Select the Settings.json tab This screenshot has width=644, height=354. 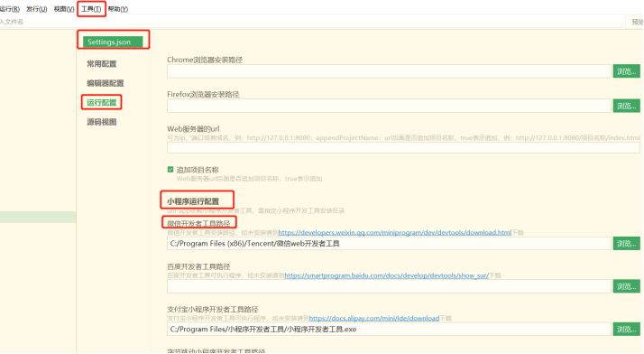[x=113, y=42]
